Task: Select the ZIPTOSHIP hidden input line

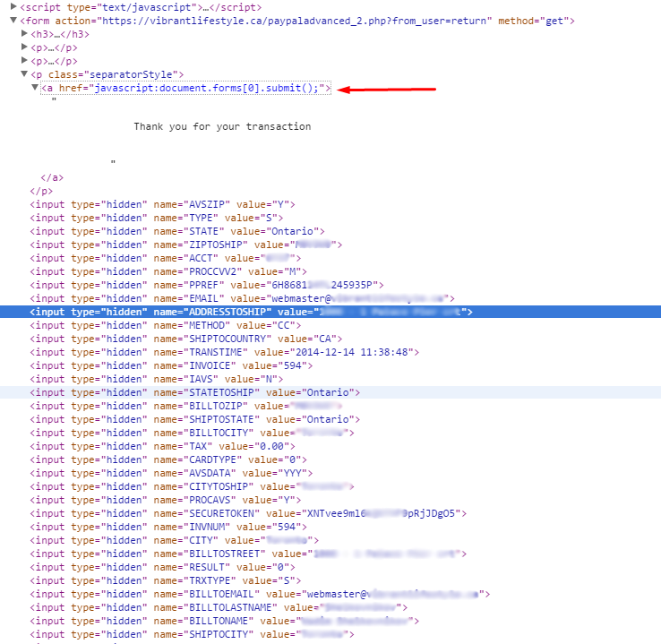Action: [186, 245]
